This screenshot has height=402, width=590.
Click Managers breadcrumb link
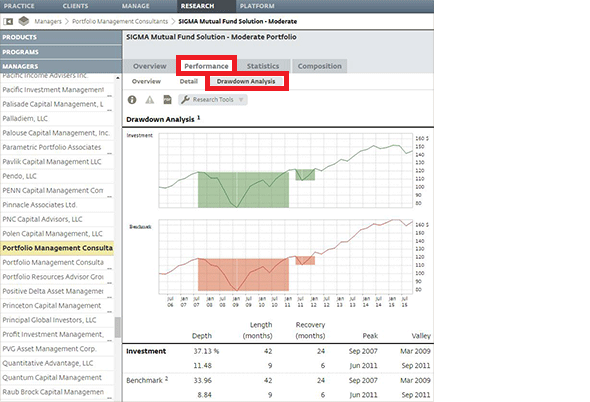tap(48, 21)
